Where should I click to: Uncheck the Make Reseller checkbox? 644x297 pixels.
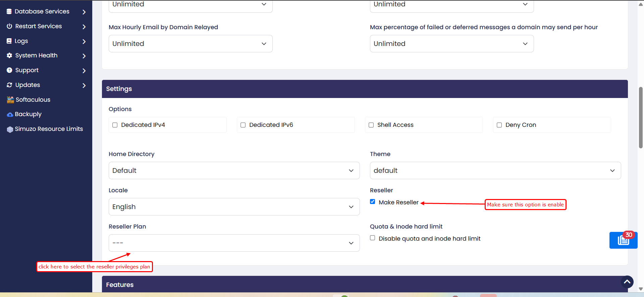coord(372,202)
